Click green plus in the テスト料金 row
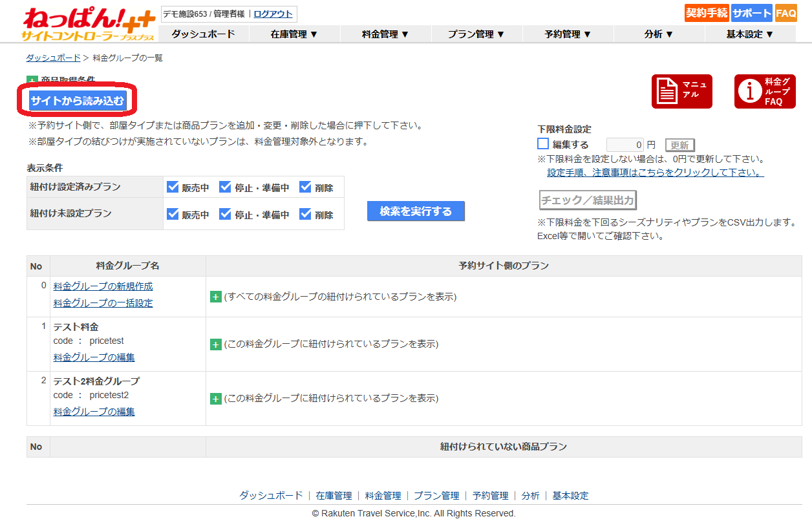Viewport: 812px width, 519px height. point(216,344)
